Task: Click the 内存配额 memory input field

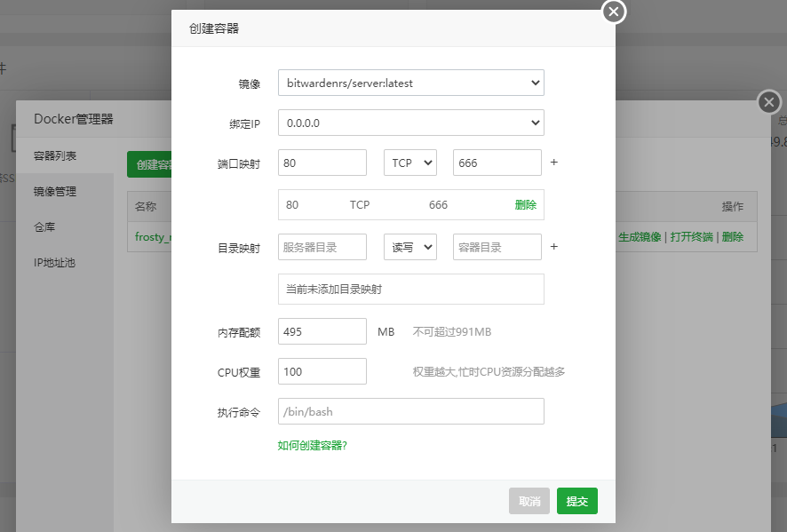Action: (x=322, y=330)
